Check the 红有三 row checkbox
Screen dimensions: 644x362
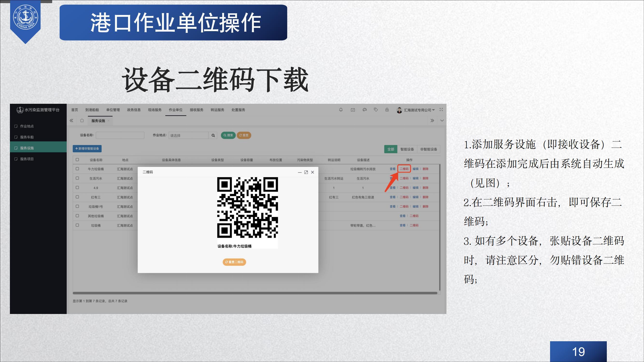pos(77,197)
